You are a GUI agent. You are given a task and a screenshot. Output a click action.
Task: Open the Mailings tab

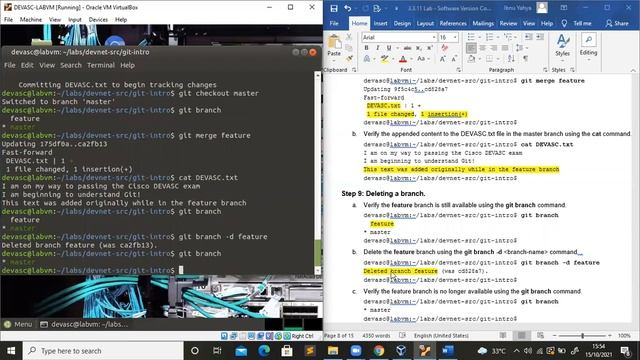tap(483, 23)
